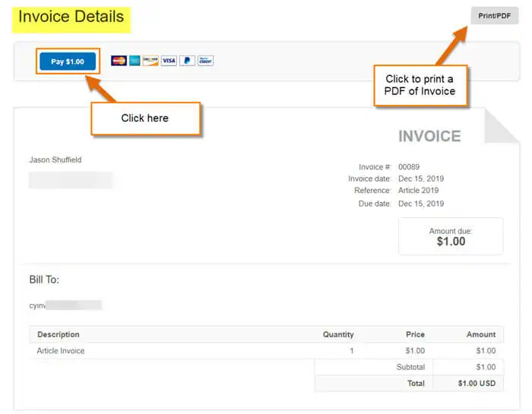Click the Quantity column header
The width and height of the screenshot is (532, 414).
coord(338,334)
